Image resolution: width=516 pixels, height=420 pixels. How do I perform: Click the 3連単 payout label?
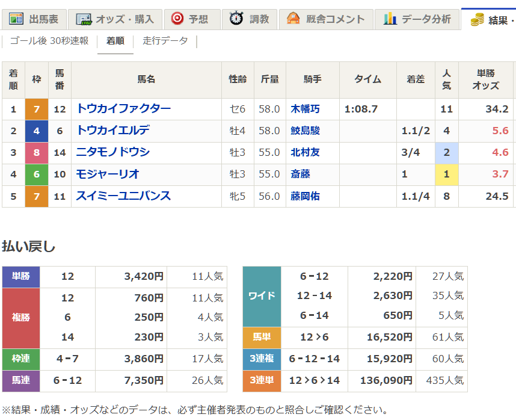(x=262, y=380)
